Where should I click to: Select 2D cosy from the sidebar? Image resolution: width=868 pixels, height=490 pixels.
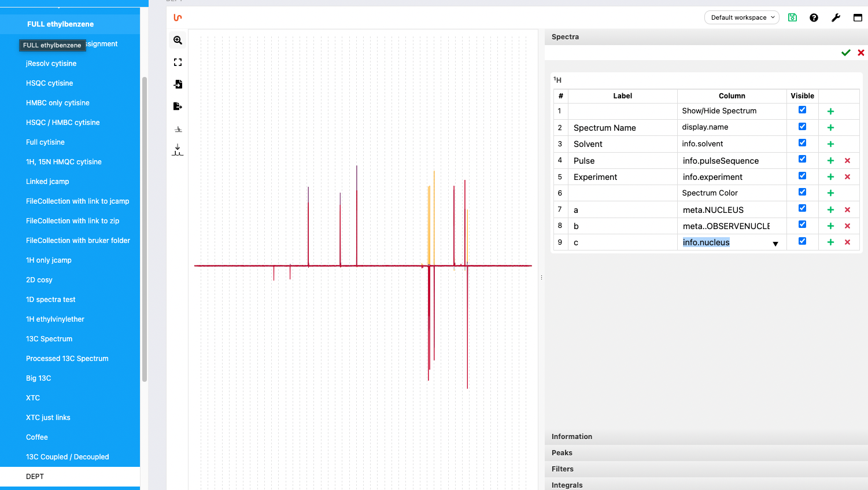click(x=70, y=280)
